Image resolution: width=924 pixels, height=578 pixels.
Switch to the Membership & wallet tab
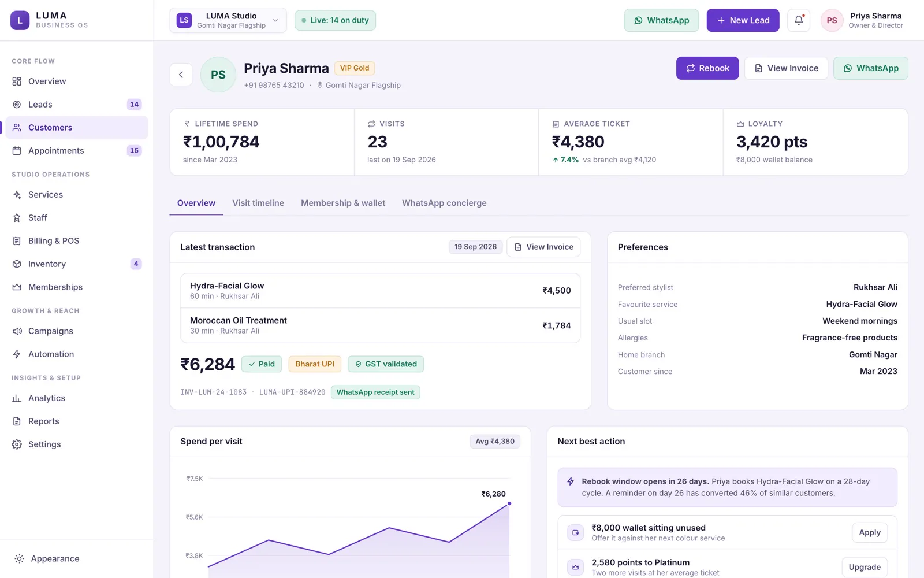(x=343, y=203)
